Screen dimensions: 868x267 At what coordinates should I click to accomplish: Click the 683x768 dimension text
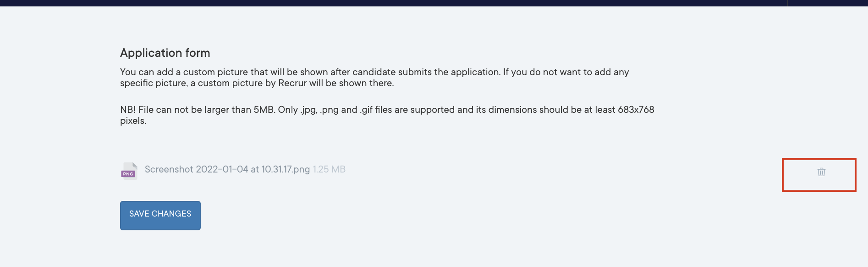(x=636, y=110)
